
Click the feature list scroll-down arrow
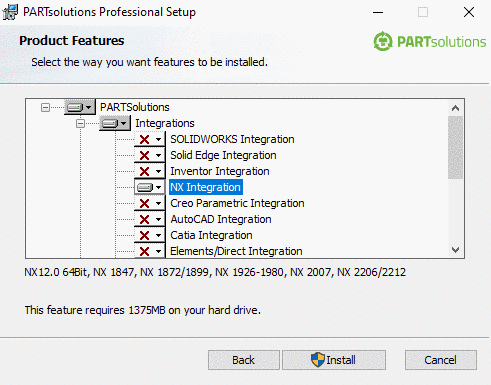coord(455,250)
